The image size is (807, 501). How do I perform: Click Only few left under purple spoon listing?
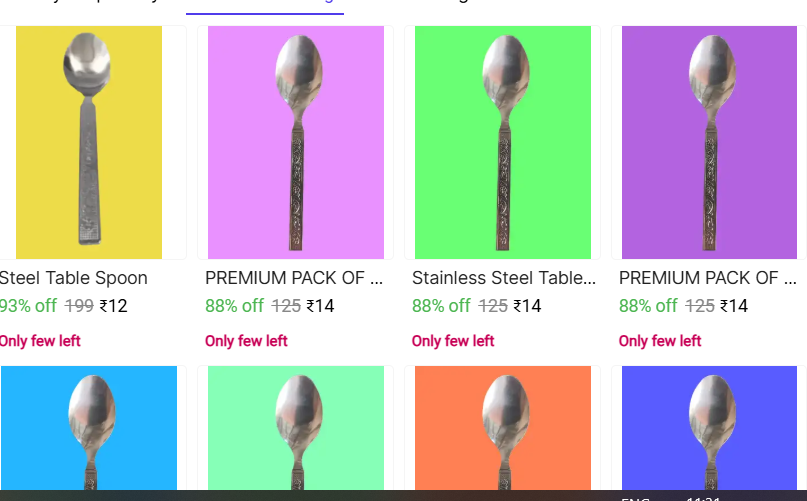tap(660, 341)
